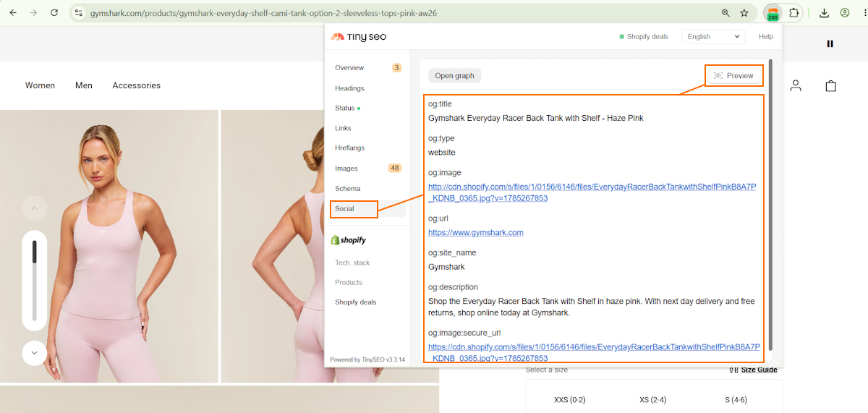Click the previous image up arrow button

coord(34,209)
